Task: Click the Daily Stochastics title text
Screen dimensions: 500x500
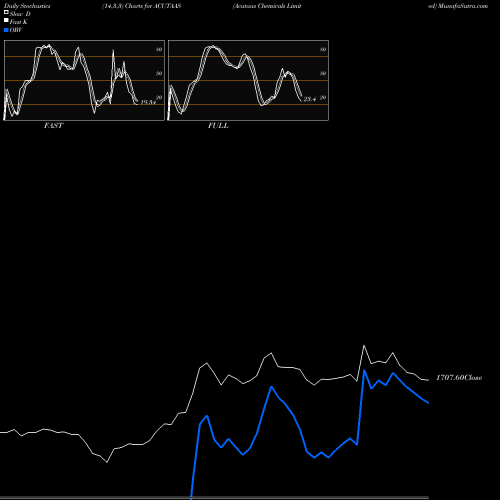Action: [x=27, y=6]
